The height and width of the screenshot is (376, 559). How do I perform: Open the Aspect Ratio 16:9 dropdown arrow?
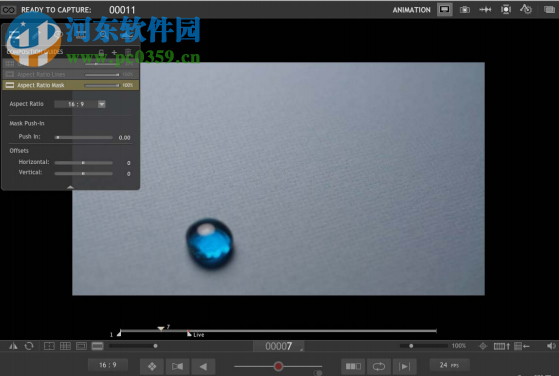point(102,104)
